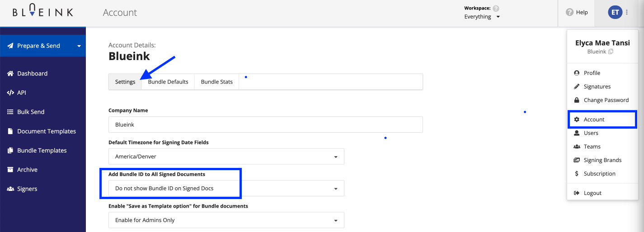Click the Teams group icon

coord(577,146)
